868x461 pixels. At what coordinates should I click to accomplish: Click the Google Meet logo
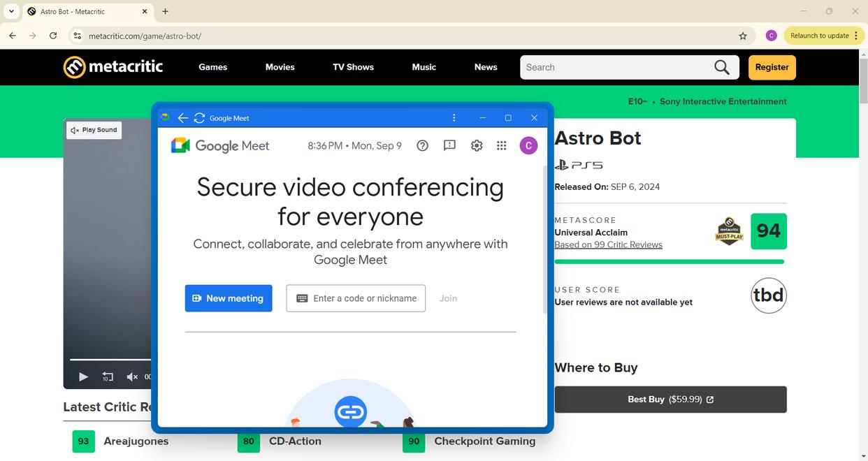pos(220,145)
